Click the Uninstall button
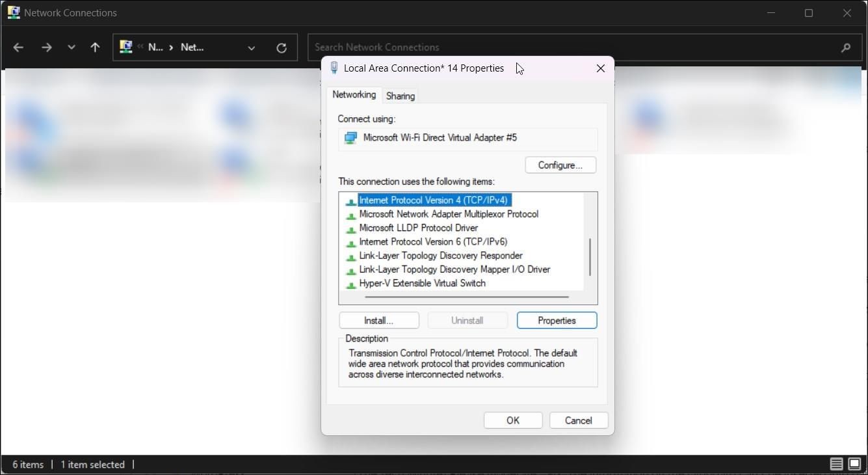The width and height of the screenshot is (868, 475). coord(467,320)
